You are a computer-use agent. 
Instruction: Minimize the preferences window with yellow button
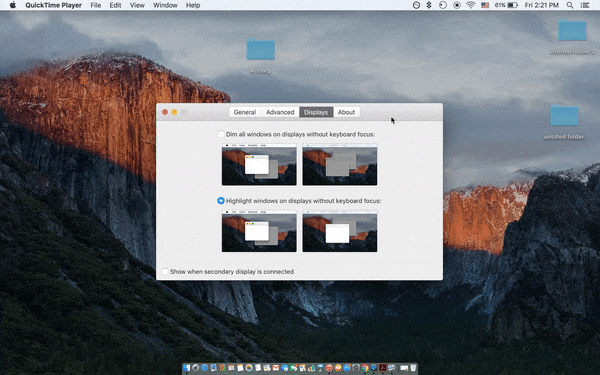click(174, 112)
